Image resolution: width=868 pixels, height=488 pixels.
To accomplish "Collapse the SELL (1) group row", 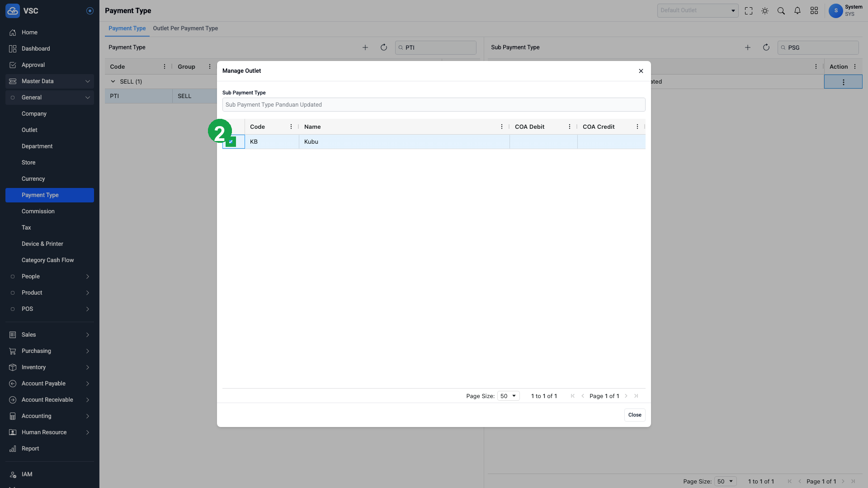I will pos(113,82).
